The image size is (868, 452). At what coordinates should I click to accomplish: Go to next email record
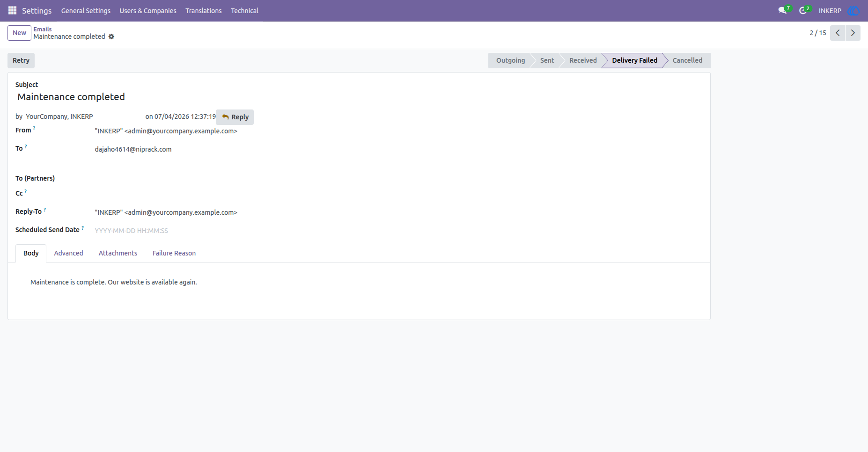tap(853, 33)
